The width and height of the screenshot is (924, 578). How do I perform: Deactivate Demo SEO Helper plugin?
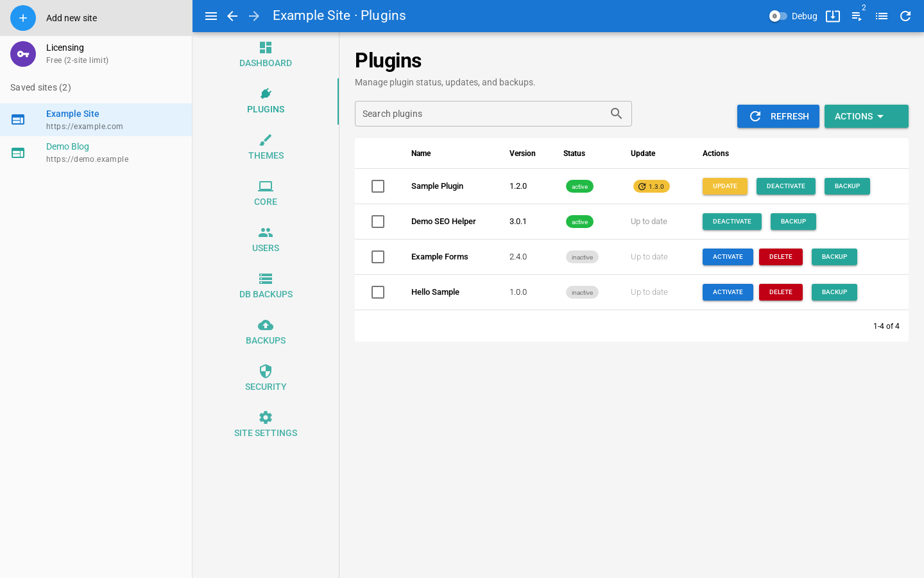click(732, 222)
